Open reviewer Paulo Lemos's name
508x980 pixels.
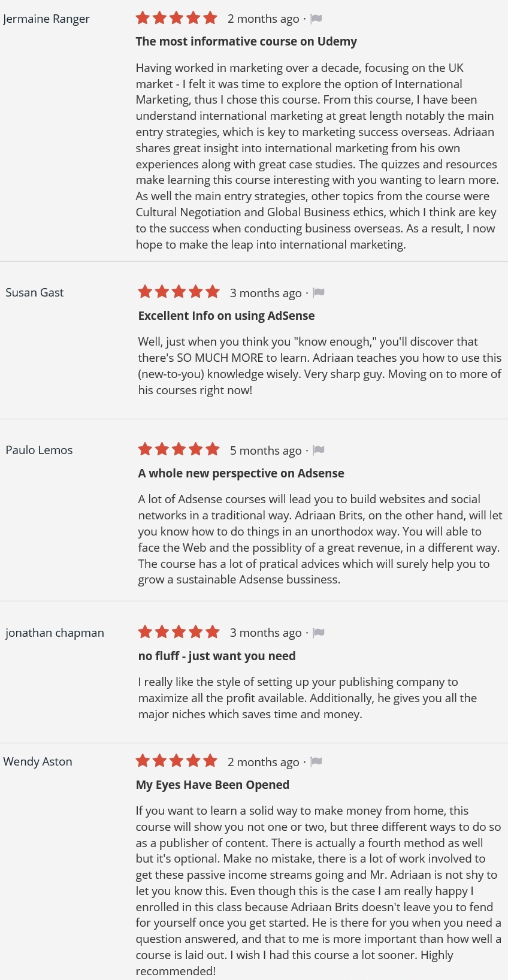click(x=39, y=450)
